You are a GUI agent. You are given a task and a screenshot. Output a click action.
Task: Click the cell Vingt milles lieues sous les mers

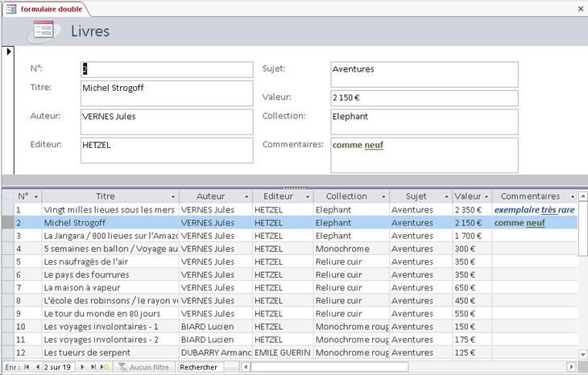[110, 210]
